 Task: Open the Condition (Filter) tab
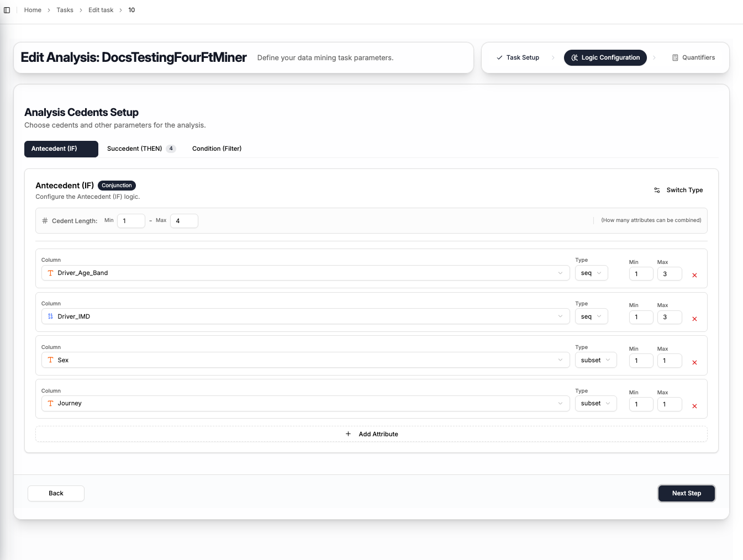tap(217, 149)
